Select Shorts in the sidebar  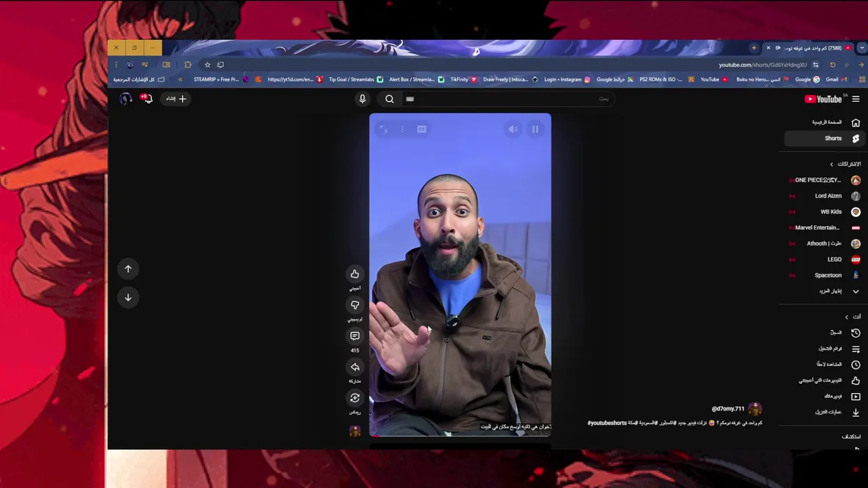(x=824, y=138)
